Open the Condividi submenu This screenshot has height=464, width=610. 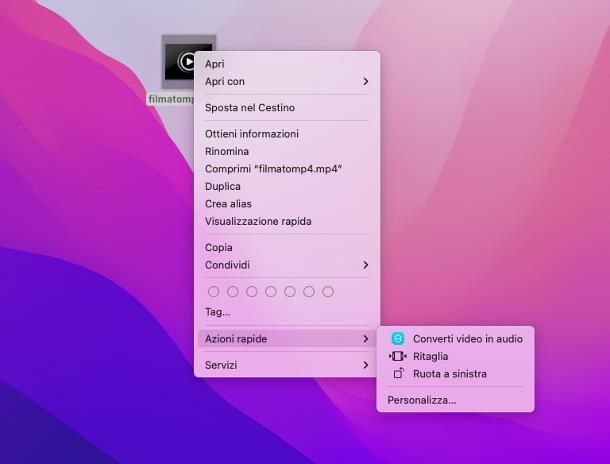click(x=287, y=265)
